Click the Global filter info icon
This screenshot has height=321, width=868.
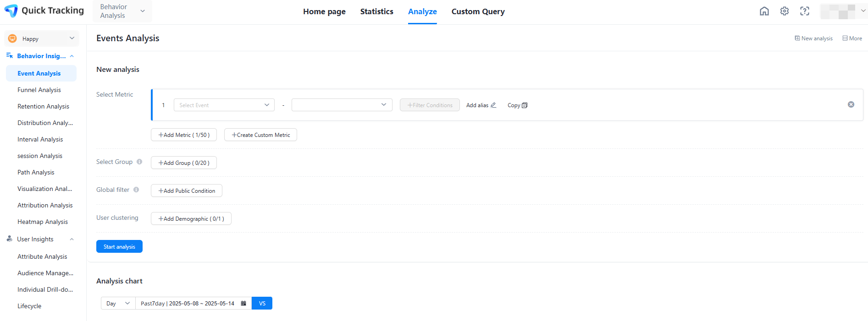point(136,190)
